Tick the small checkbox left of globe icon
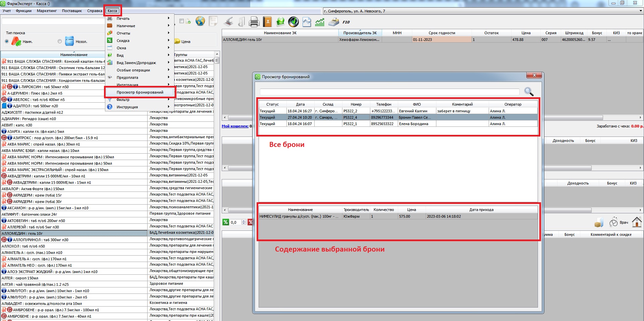This screenshot has height=321, width=644. 182,21
